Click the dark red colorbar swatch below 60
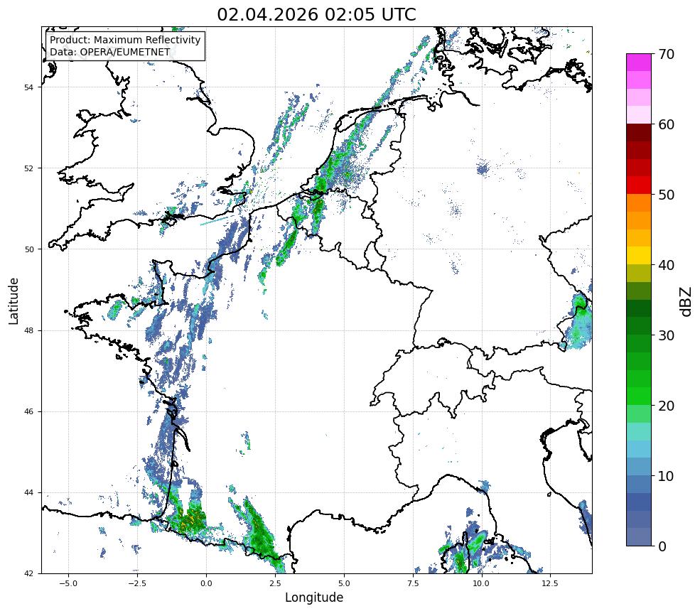 coord(639,133)
